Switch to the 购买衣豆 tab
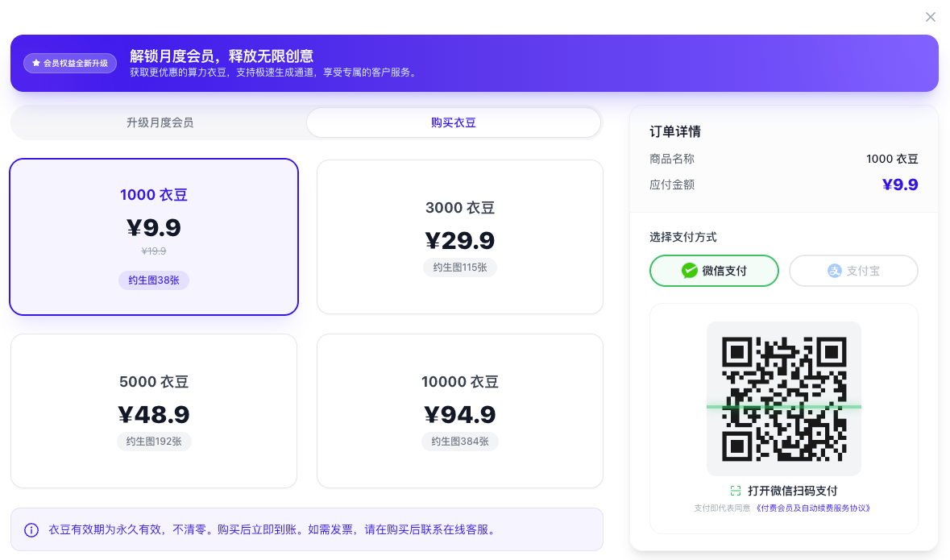950x560 pixels. click(454, 122)
